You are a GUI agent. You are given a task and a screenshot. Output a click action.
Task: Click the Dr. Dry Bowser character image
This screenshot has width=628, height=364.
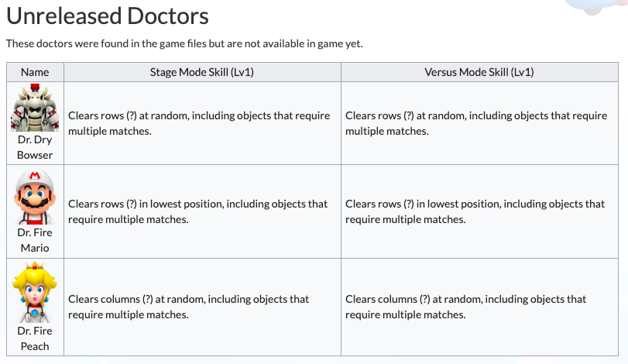pos(35,108)
